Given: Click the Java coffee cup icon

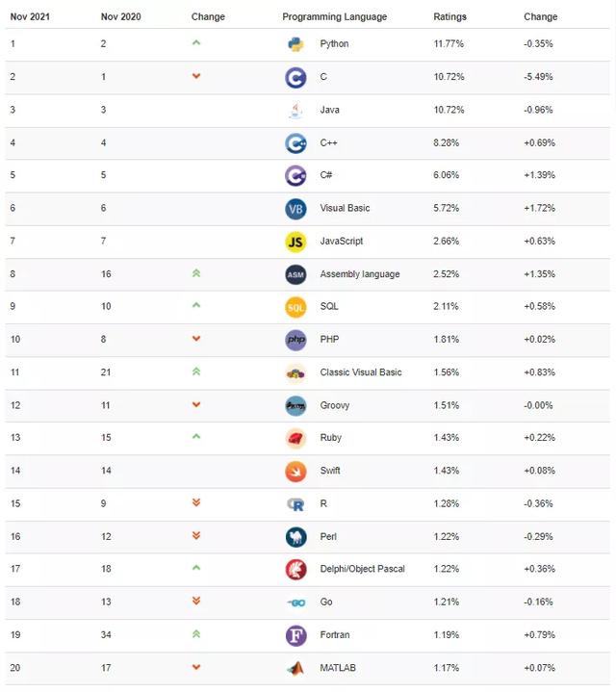Looking at the screenshot, I should (295, 110).
